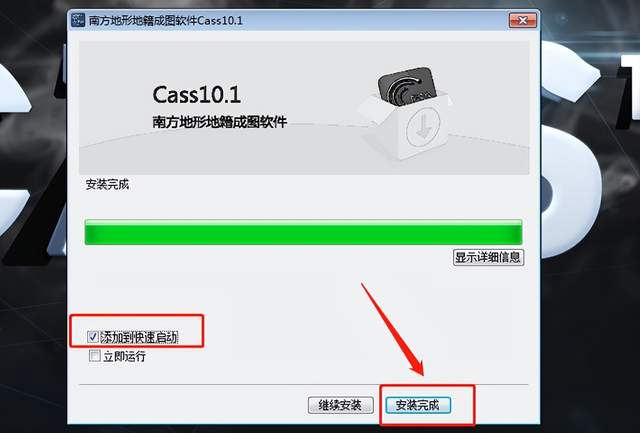
Task: Click the Cass app icon in title bar
Action: (78, 20)
